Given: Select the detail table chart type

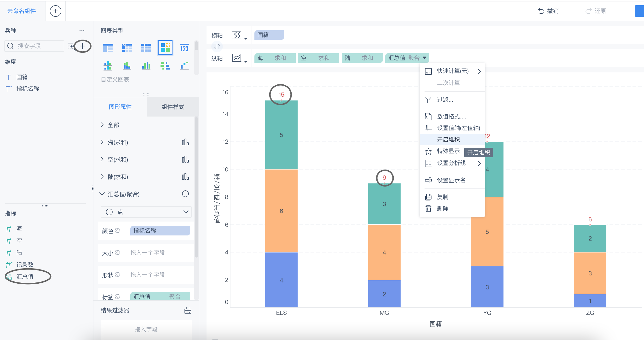Looking at the screenshot, I should coord(146,47).
